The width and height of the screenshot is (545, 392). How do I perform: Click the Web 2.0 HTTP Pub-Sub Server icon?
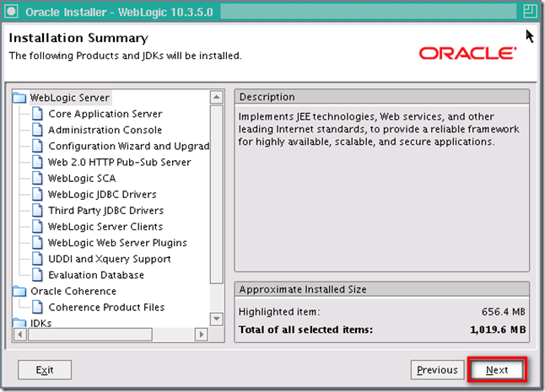coord(37,162)
